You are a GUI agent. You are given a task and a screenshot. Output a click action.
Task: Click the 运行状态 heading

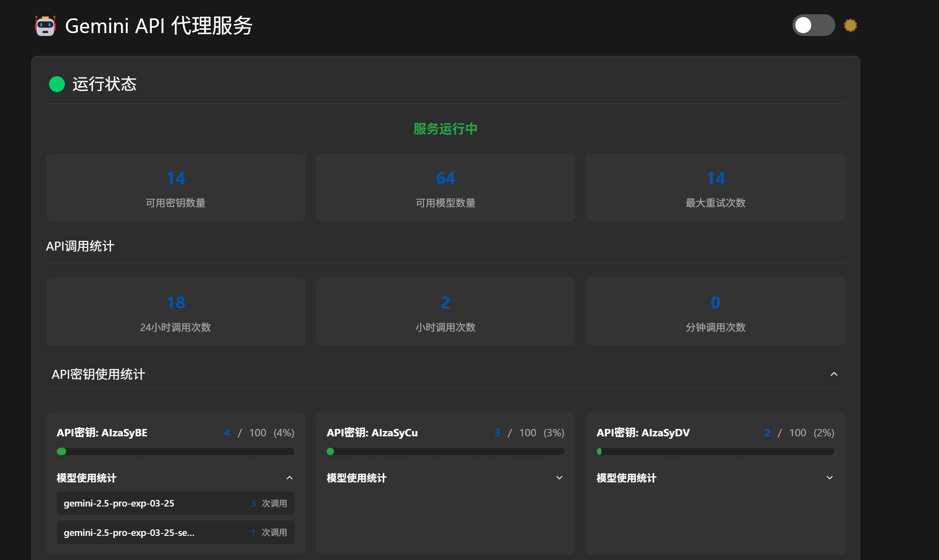click(105, 84)
